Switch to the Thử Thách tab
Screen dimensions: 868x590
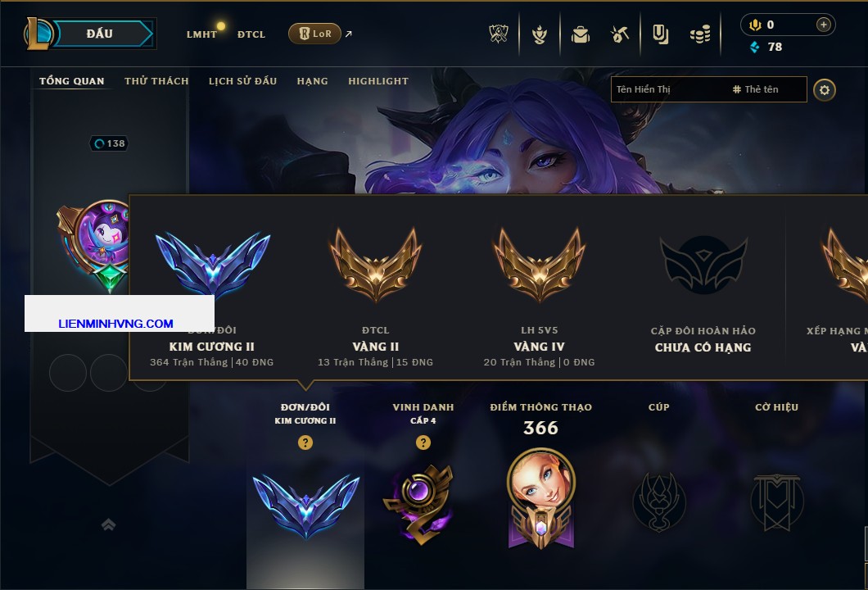coord(156,81)
